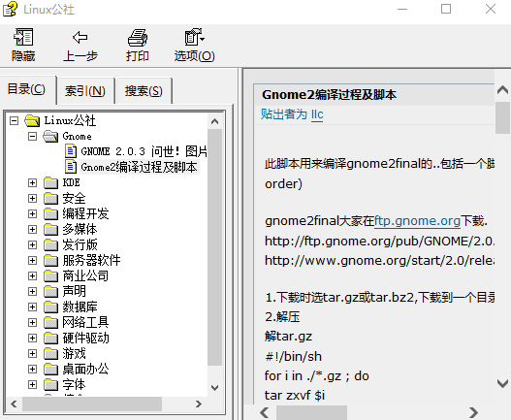Collapse the Gnome tree folder
Viewport: 511px width, 420px height.
tap(32, 137)
